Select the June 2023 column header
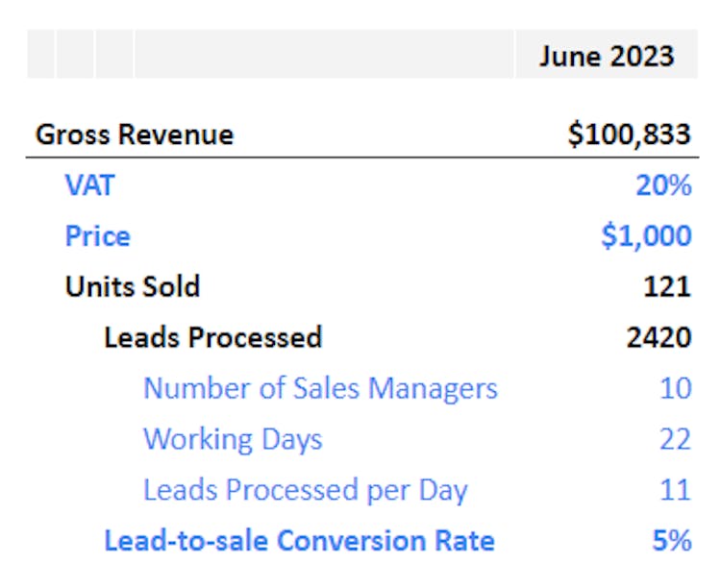721x588 pixels. pyautogui.click(x=606, y=56)
